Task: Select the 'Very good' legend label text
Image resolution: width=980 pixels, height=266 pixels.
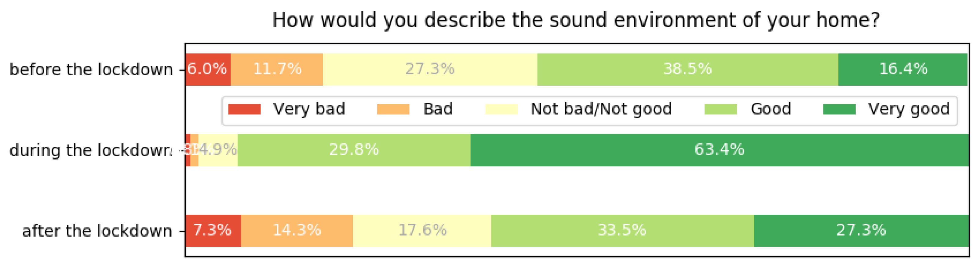Action: (909, 109)
